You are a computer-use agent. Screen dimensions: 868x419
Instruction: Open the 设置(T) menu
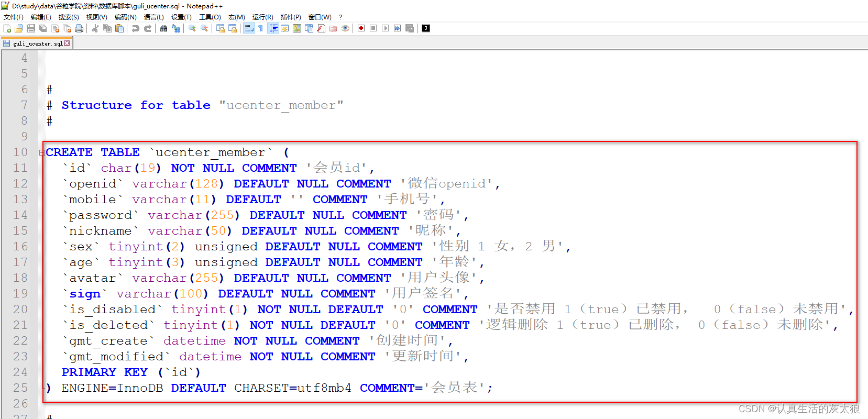[x=182, y=17]
